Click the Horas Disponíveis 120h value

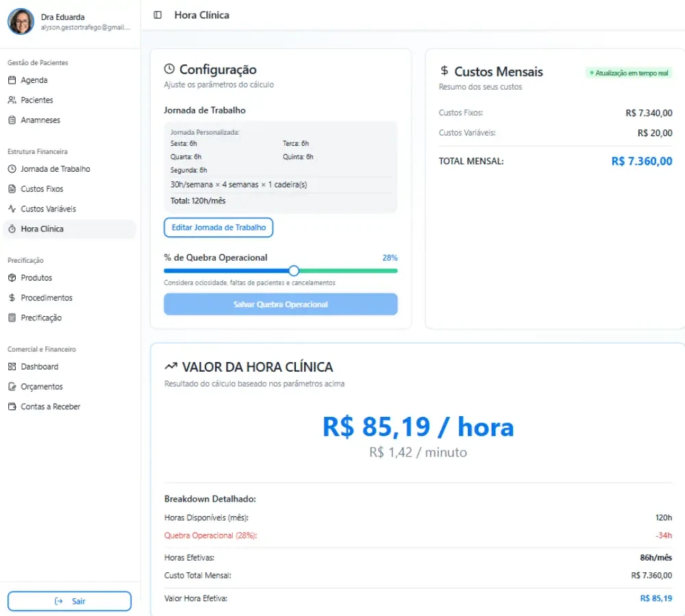[x=664, y=517]
